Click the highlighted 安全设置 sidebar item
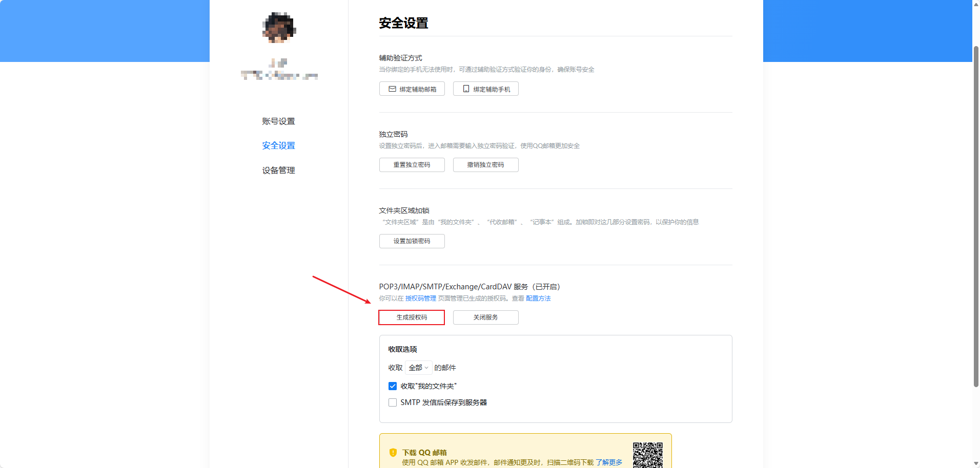980x468 pixels. point(278,145)
